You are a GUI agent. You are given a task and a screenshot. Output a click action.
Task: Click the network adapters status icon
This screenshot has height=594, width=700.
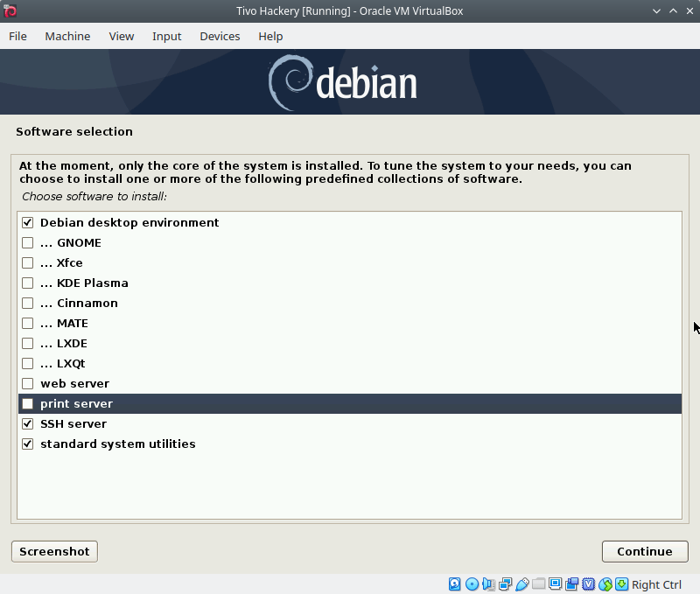[x=506, y=584]
